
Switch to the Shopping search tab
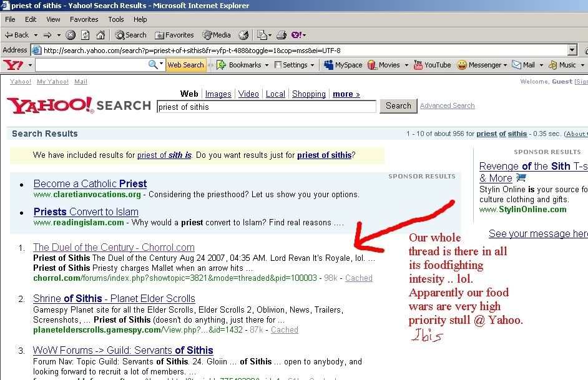coord(308,94)
